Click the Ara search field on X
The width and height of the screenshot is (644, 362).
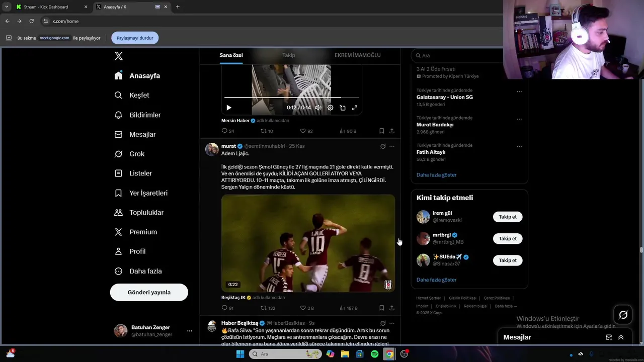coord(469,55)
